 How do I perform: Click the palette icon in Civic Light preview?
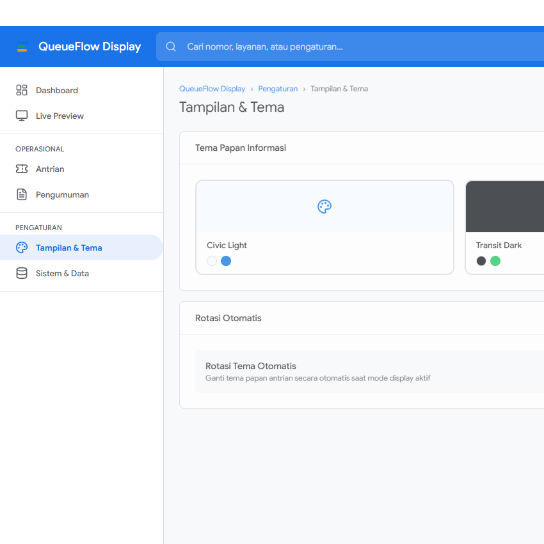pos(324,206)
